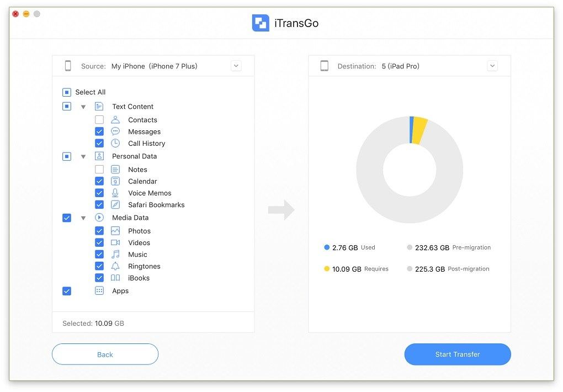The image size is (563, 392).
Task: Click the 225.3 GB Post-migration value
Action: tap(430, 269)
